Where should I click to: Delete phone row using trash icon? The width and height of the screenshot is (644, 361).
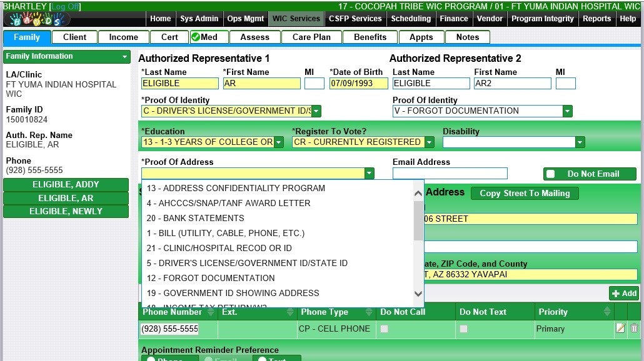click(634, 329)
